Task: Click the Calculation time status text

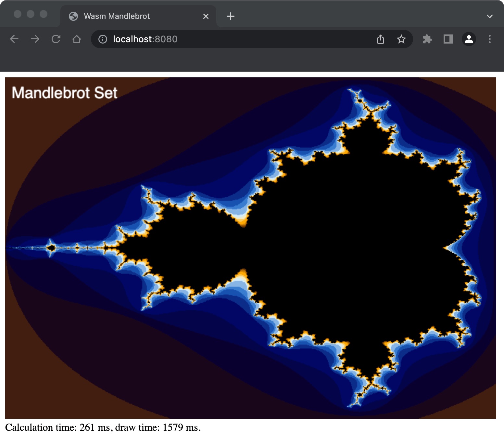Action: pyautogui.click(x=103, y=427)
